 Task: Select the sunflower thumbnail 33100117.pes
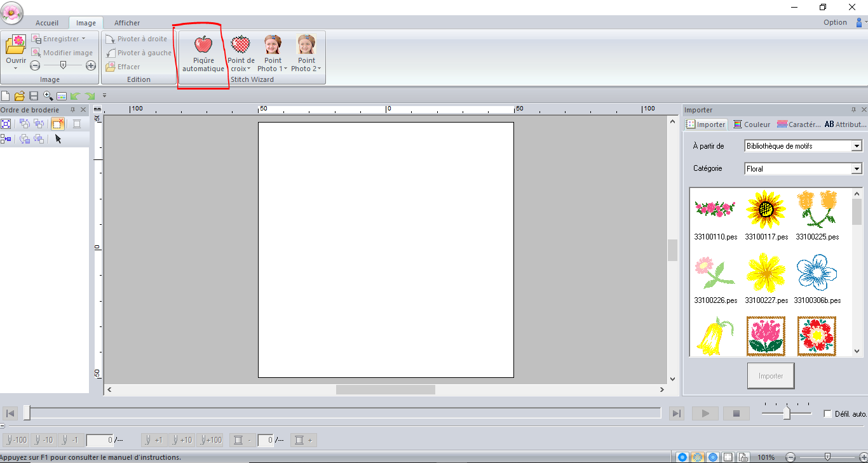[766, 210]
